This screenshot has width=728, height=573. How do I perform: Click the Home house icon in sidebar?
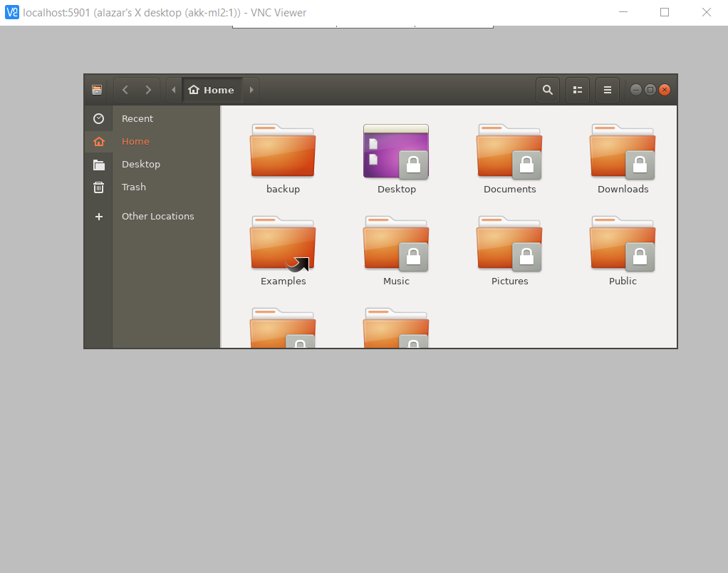pos(98,141)
